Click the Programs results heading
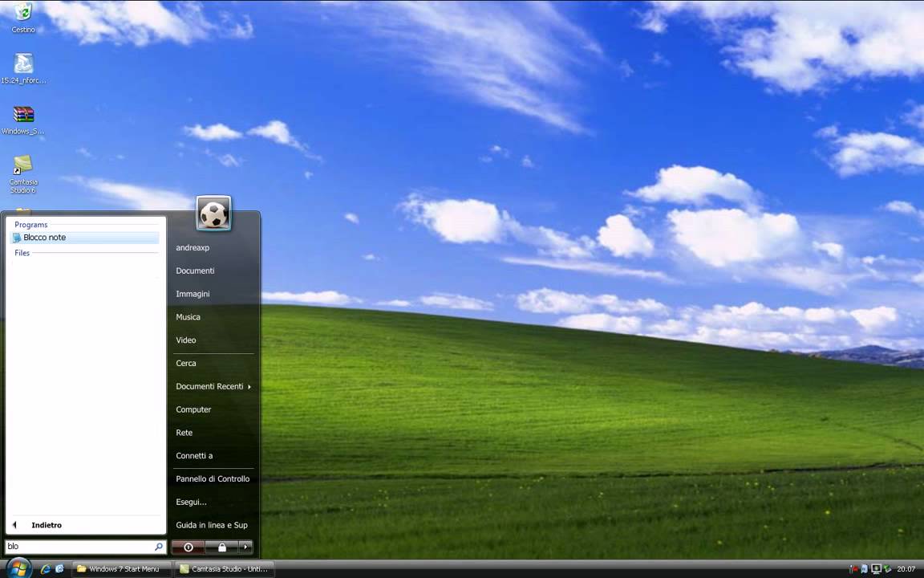The image size is (924, 578). [30, 225]
